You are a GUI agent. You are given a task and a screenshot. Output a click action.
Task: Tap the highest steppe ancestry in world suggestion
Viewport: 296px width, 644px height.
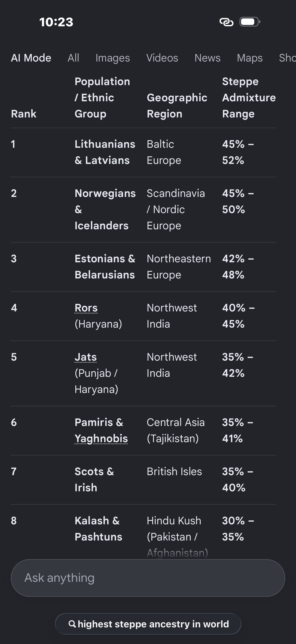point(148,624)
